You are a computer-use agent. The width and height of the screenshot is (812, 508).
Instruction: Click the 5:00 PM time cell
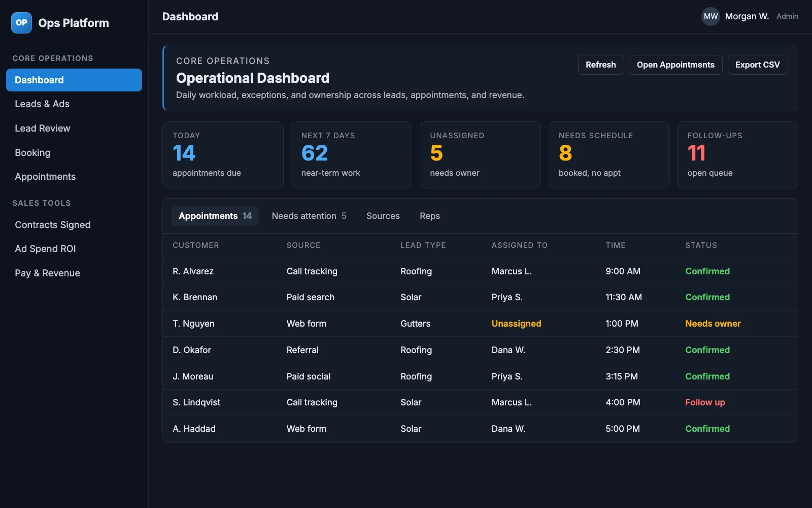623,429
